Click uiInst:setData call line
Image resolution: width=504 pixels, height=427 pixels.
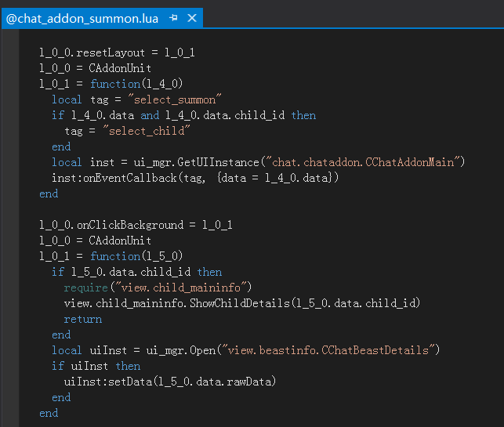[170, 382]
